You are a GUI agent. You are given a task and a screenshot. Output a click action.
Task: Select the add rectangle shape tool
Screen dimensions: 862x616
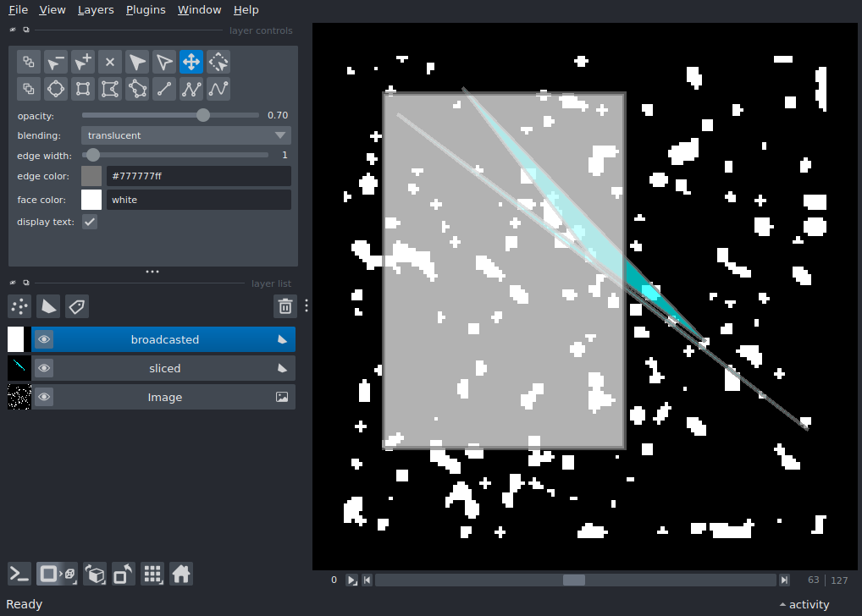click(83, 89)
